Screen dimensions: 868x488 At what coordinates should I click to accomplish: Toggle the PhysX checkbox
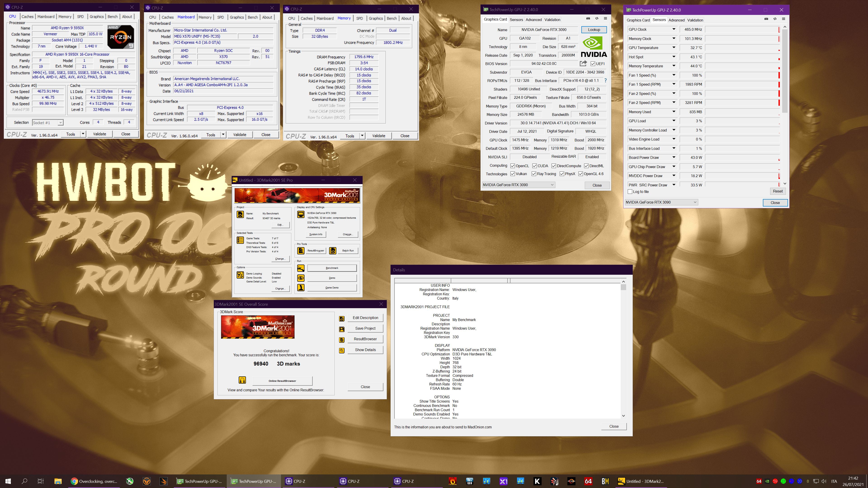point(562,174)
